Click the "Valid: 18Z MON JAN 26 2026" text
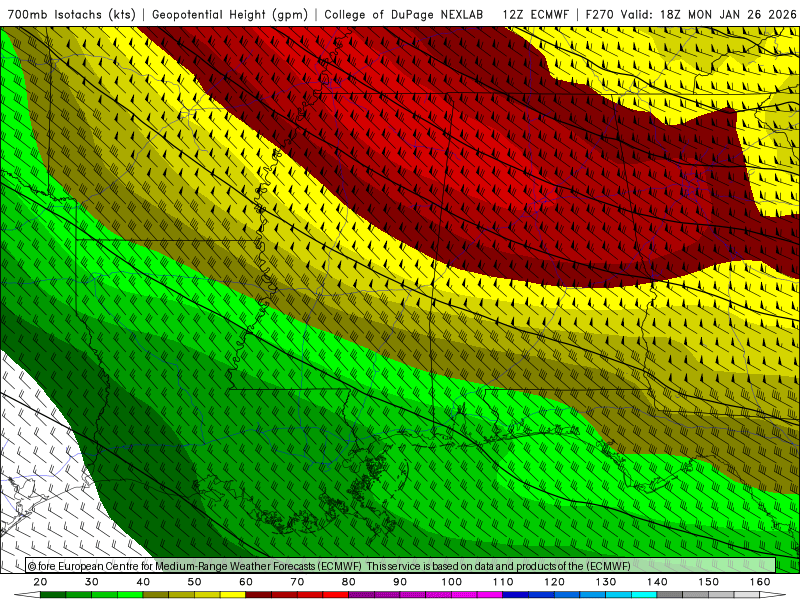 708,14
